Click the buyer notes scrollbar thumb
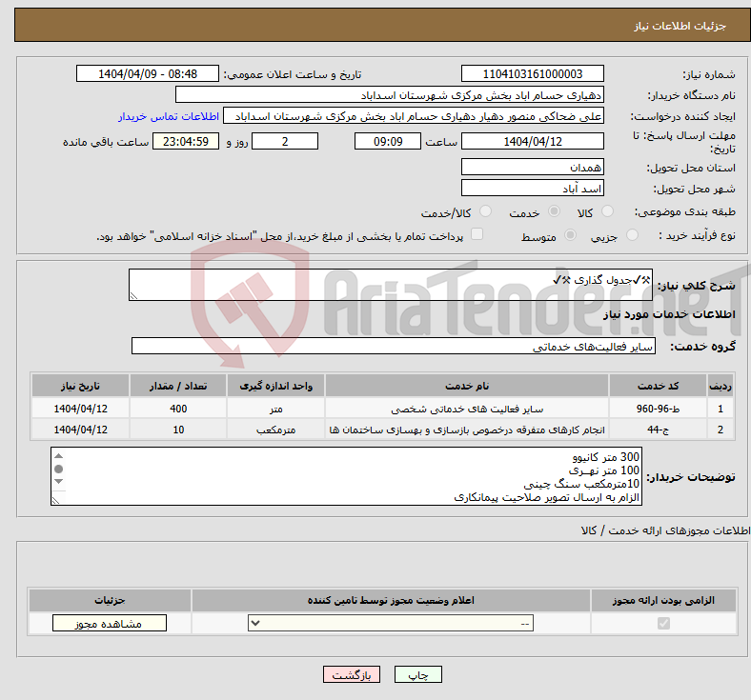Image resolution: width=751 pixels, height=700 pixels. [x=58, y=469]
